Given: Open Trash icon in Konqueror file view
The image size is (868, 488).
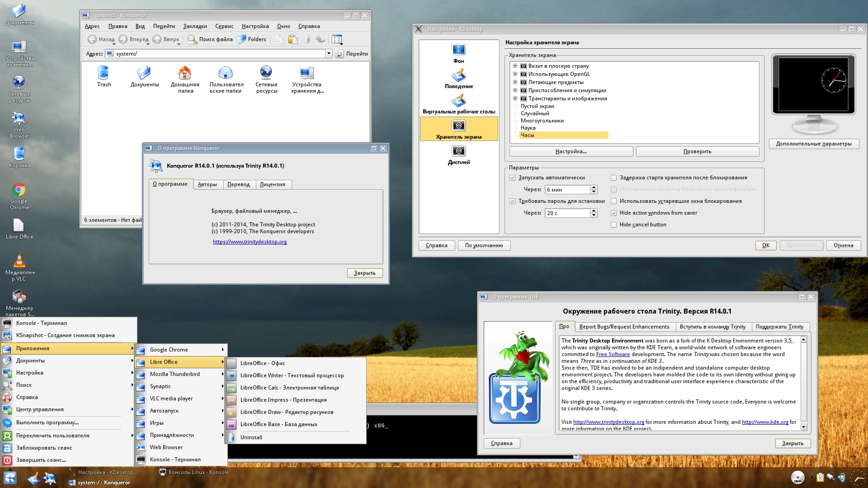Looking at the screenshot, I should coord(104,76).
